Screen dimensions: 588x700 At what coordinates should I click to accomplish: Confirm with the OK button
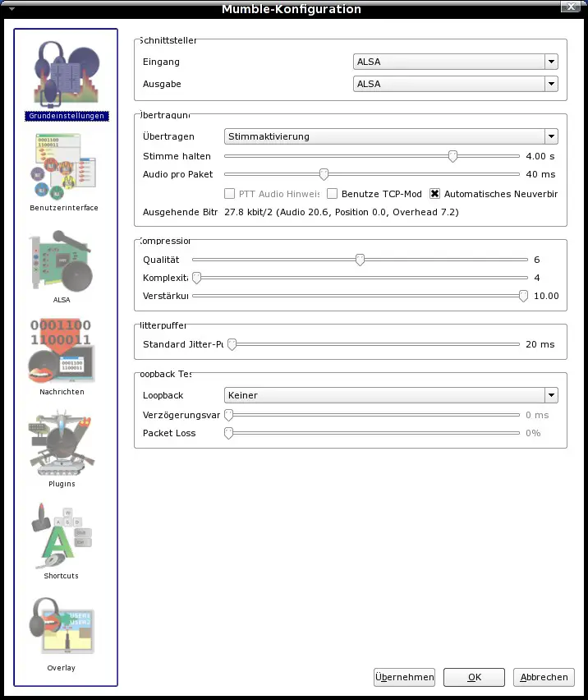pyautogui.click(x=474, y=677)
